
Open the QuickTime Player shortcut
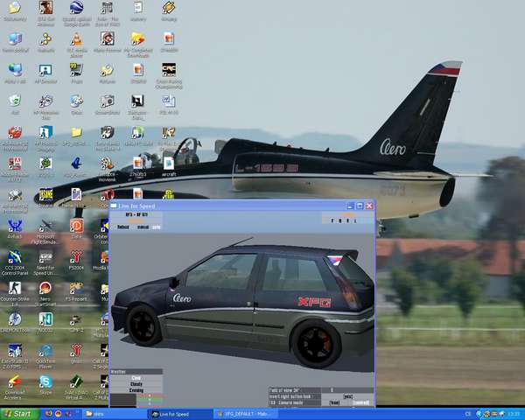click(x=45, y=356)
